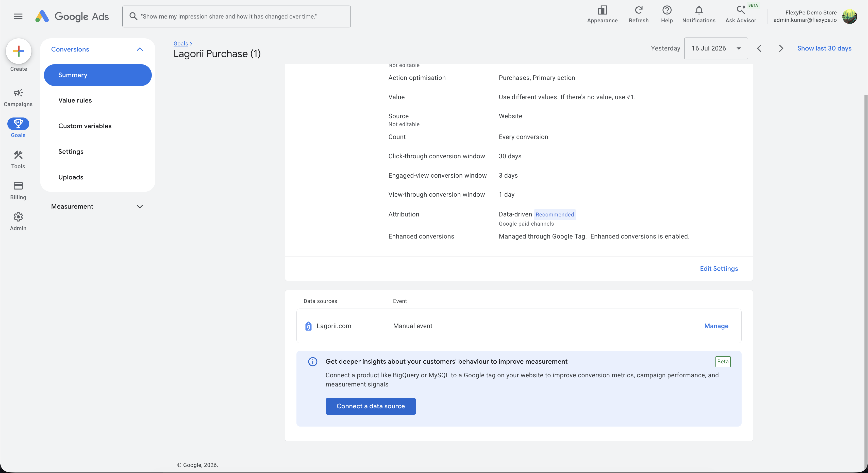Focus the search input field
The image size is (868, 473).
click(237, 16)
